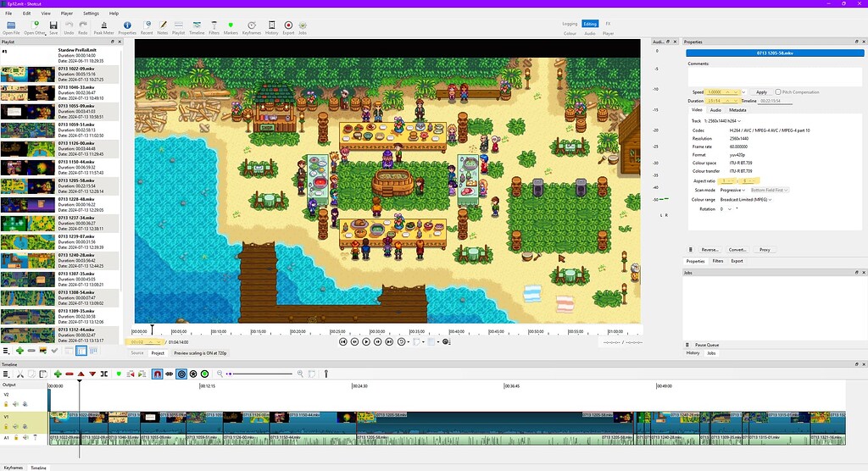Expand the Colour range dropdown

pyautogui.click(x=746, y=199)
